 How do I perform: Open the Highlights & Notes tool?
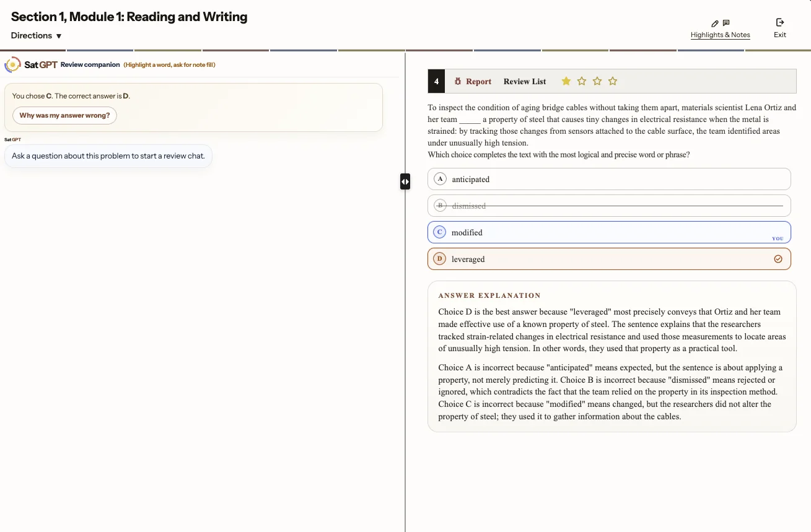point(720,28)
